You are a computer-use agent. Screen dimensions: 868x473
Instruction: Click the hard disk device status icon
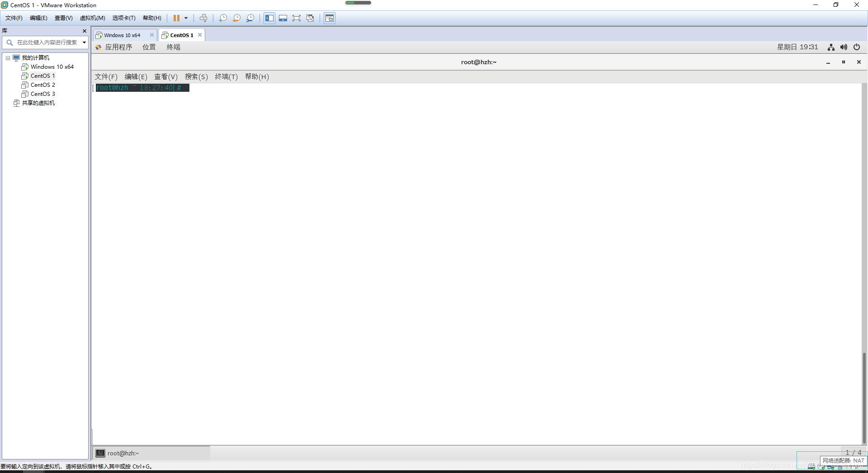point(811,467)
